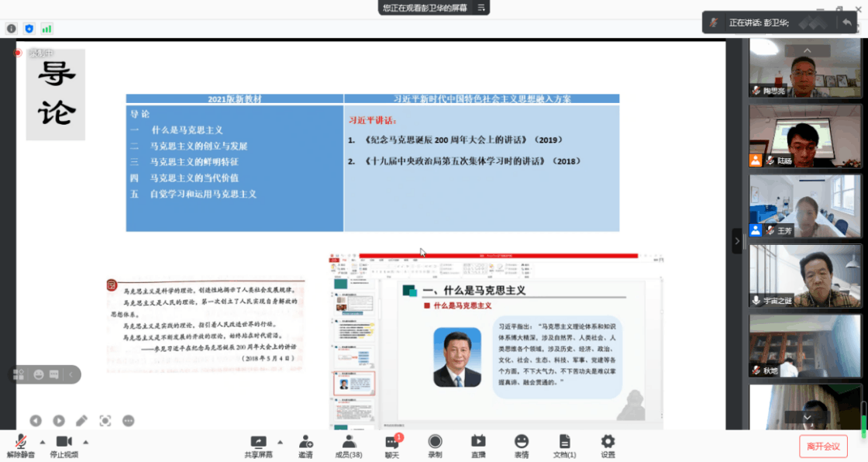
Task: Check the green network signal bars icon
Action: pos(47,27)
